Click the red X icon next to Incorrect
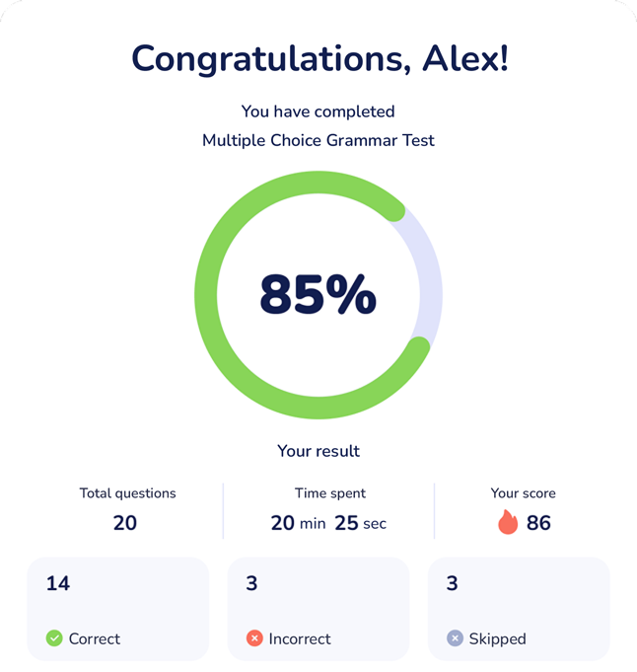Image resolution: width=637 pixels, height=672 pixels. [x=254, y=638]
